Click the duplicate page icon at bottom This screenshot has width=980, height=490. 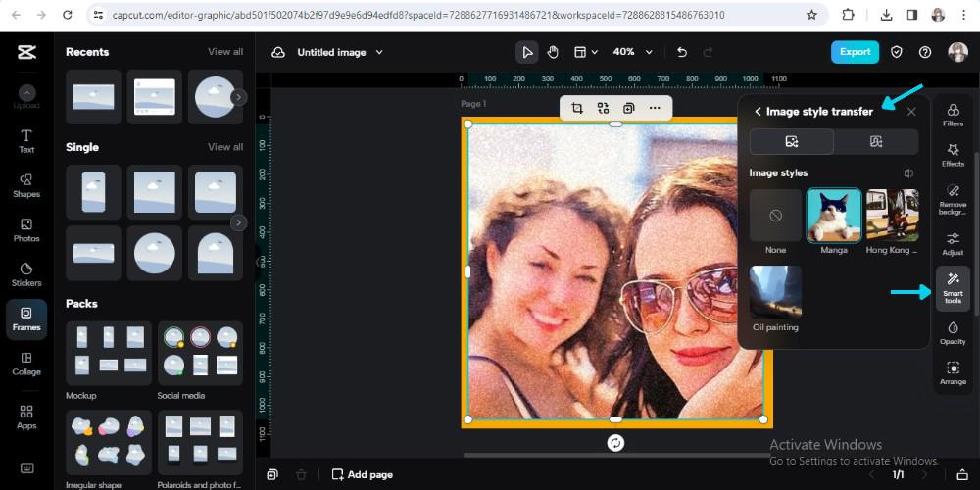271,475
